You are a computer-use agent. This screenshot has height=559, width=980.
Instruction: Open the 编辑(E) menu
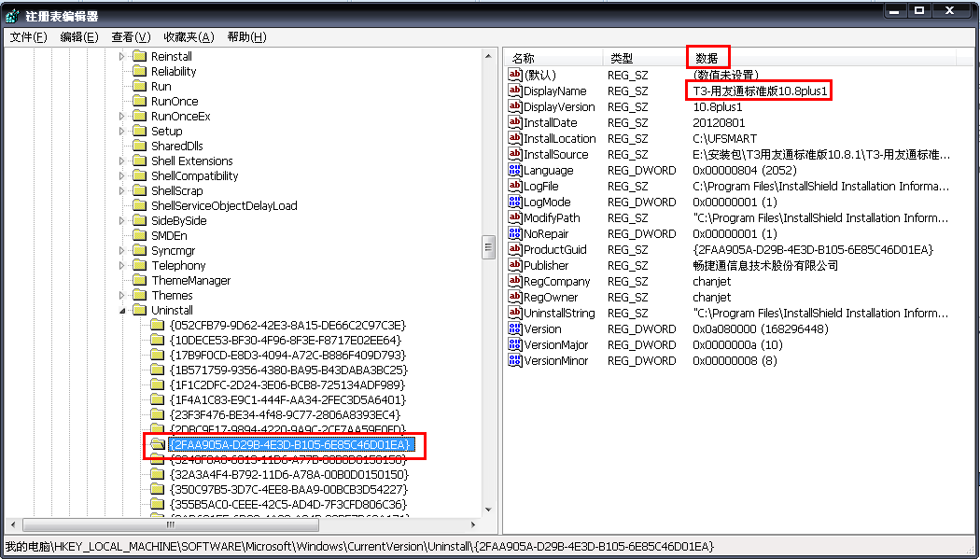coord(79,37)
